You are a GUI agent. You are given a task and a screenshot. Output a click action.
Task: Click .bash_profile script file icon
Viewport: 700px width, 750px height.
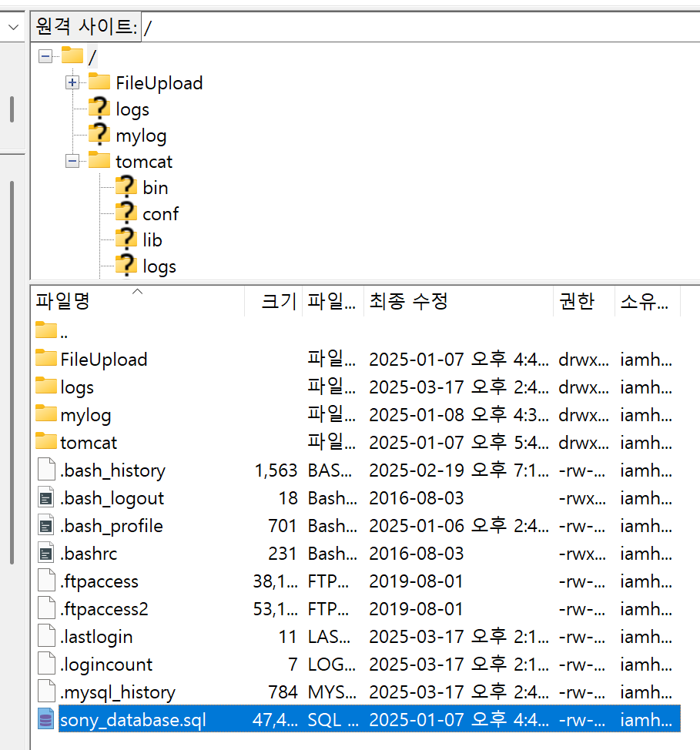46,524
